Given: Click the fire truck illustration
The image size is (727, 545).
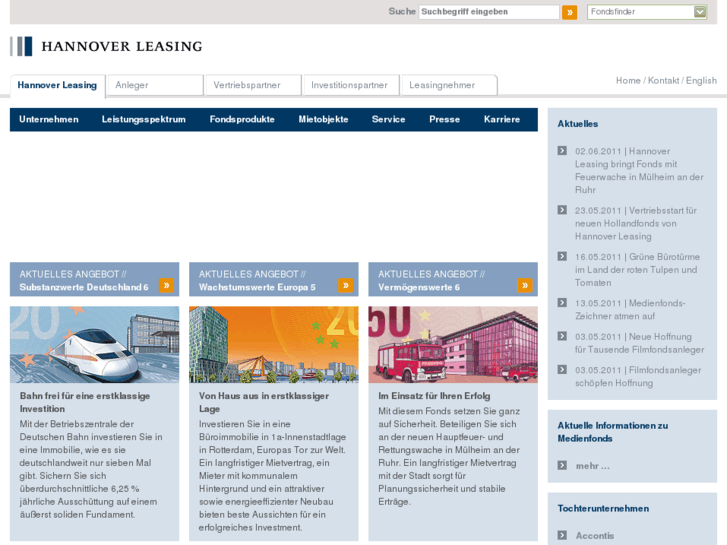Looking at the screenshot, I should pyautogui.click(x=453, y=345).
